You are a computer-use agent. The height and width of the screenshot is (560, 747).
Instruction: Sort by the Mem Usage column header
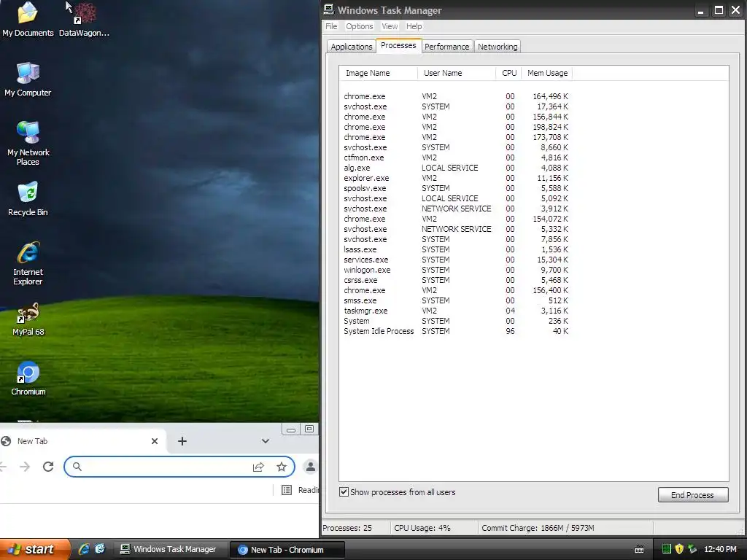[547, 73]
